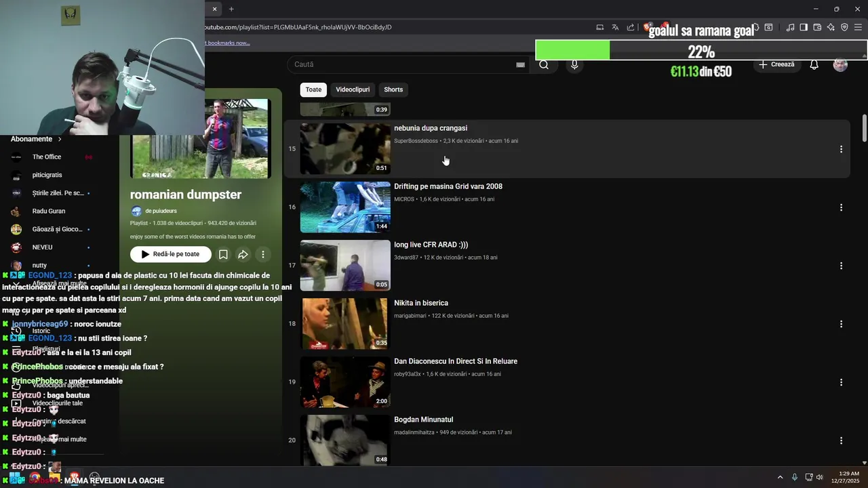Click the Creează button
The image size is (868, 488).
(776, 64)
